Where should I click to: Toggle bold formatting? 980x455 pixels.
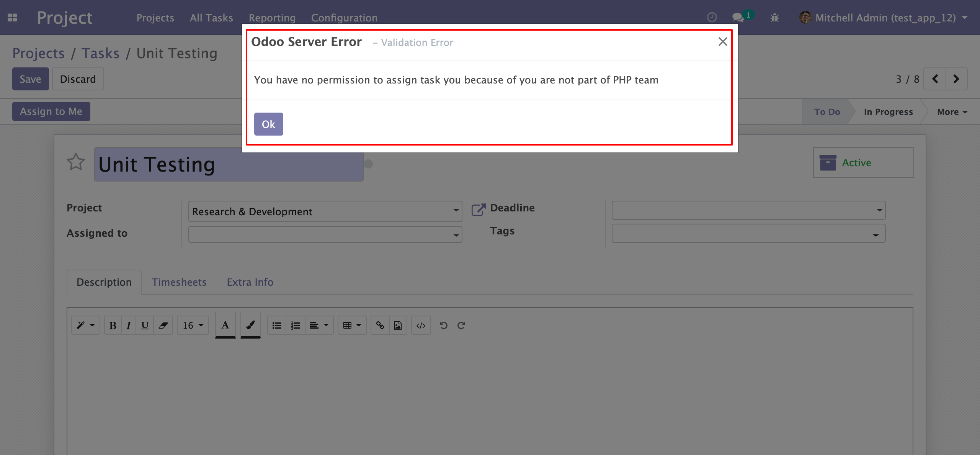pos(113,325)
